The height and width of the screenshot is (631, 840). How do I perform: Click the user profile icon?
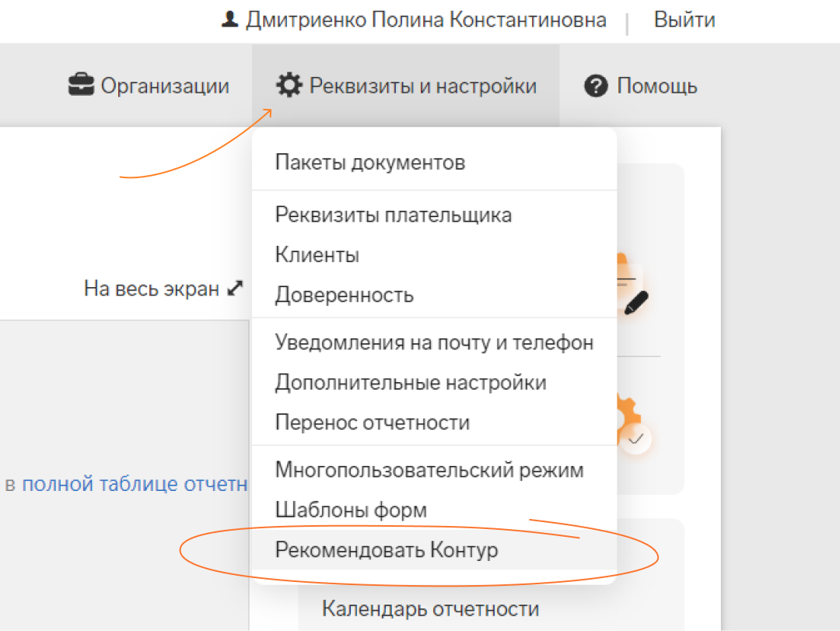pos(229,20)
